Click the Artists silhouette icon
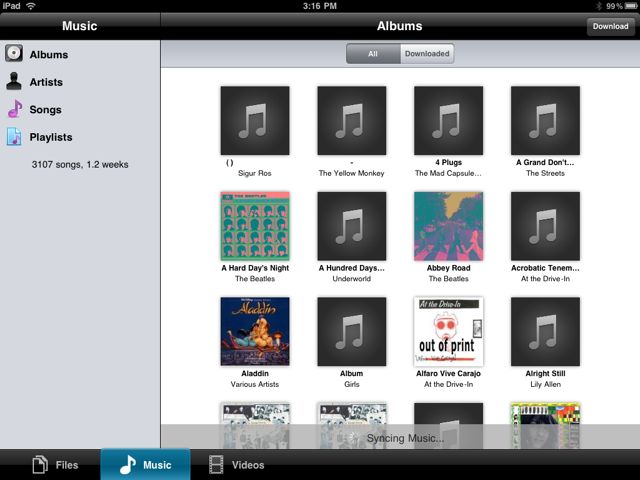The image size is (640, 480). pyautogui.click(x=14, y=81)
